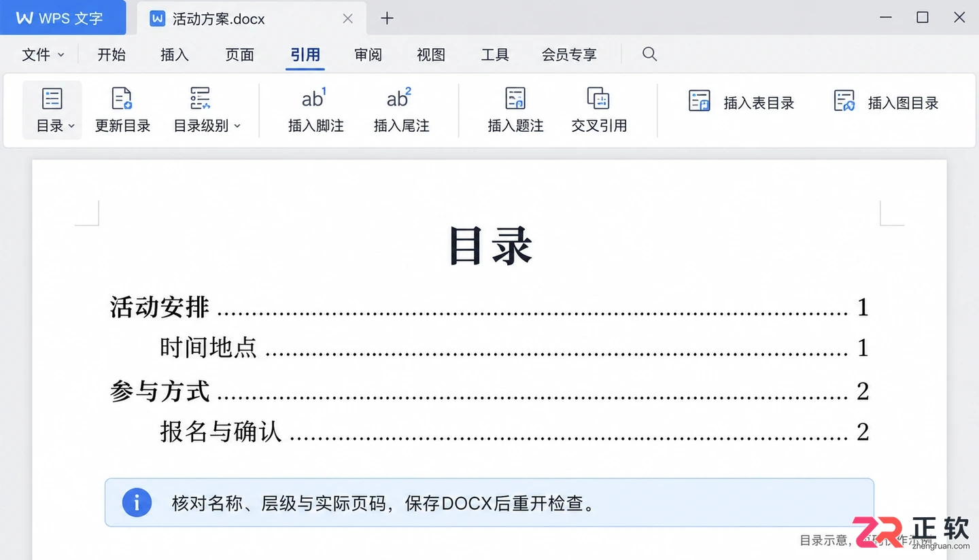979x560 pixels.
Task: Switch to the 视图 tab
Action: tap(431, 55)
